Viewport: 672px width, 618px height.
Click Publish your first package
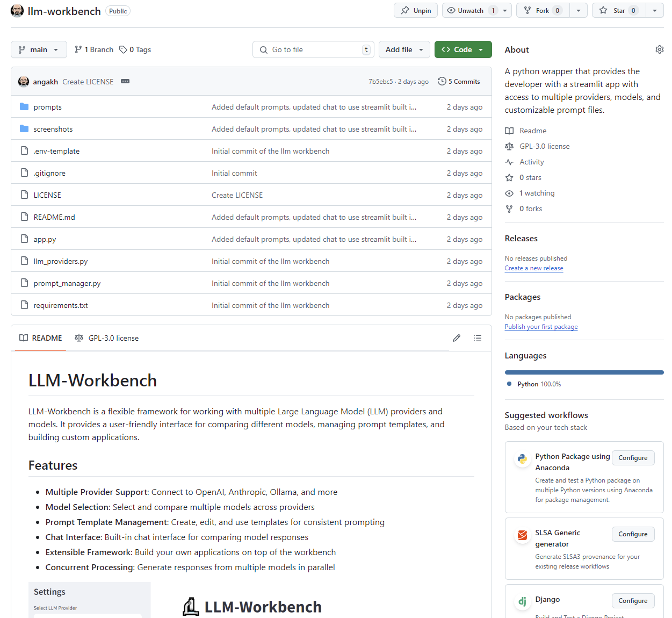[x=541, y=327]
